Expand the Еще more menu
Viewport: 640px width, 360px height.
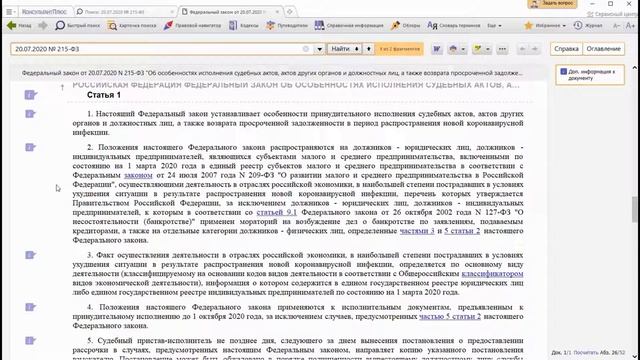click(x=494, y=25)
